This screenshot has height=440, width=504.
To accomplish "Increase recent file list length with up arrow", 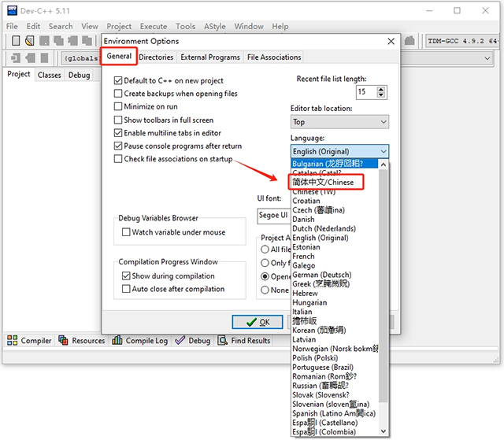I will [x=381, y=89].
